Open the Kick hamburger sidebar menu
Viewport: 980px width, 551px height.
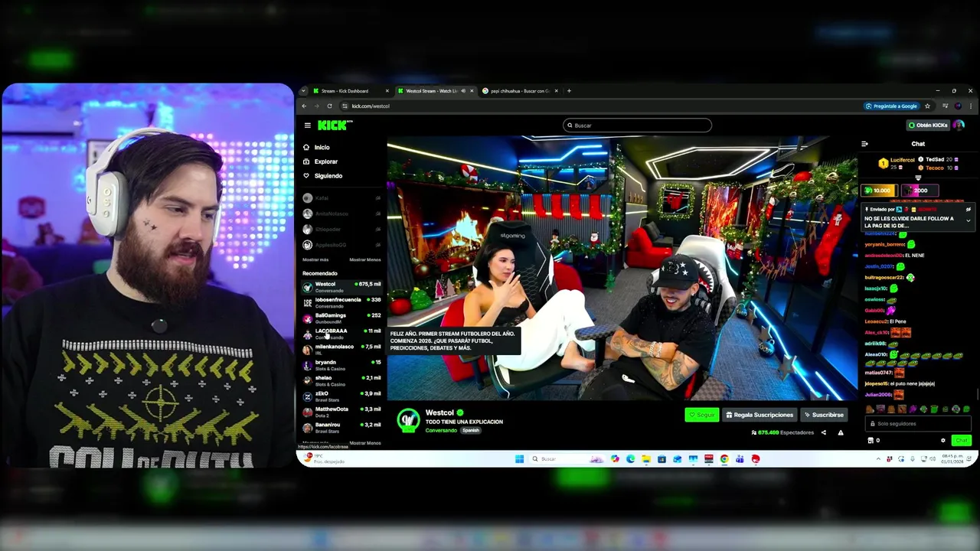307,126
